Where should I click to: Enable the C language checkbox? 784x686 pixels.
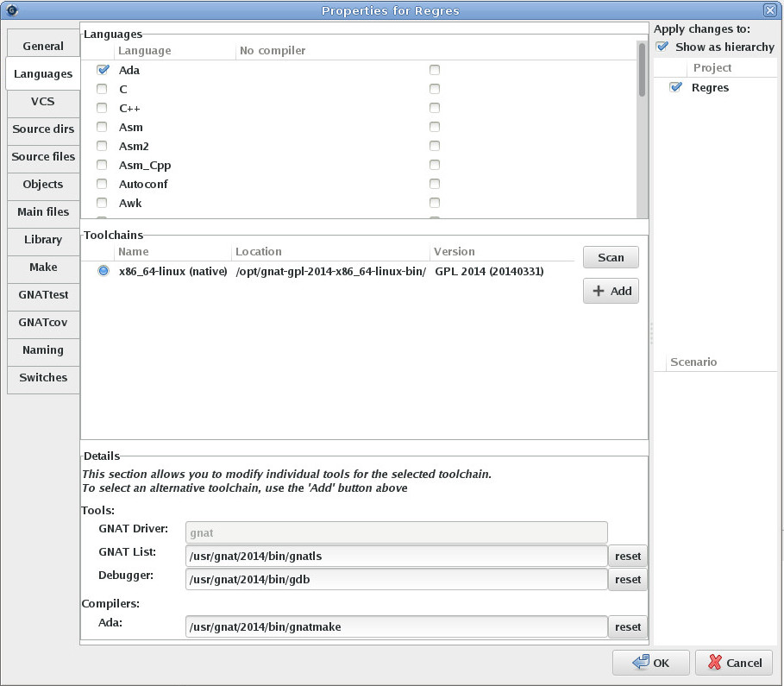[x=102, y=89]
